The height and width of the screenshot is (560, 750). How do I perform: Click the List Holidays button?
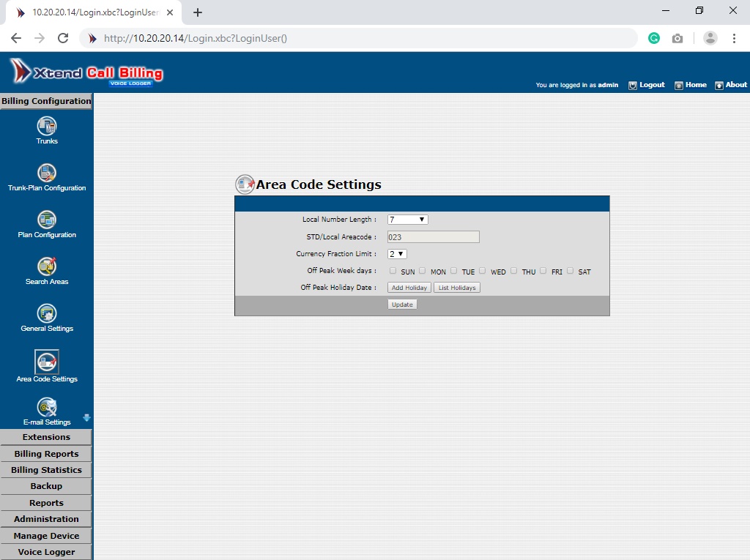[457, 288]
